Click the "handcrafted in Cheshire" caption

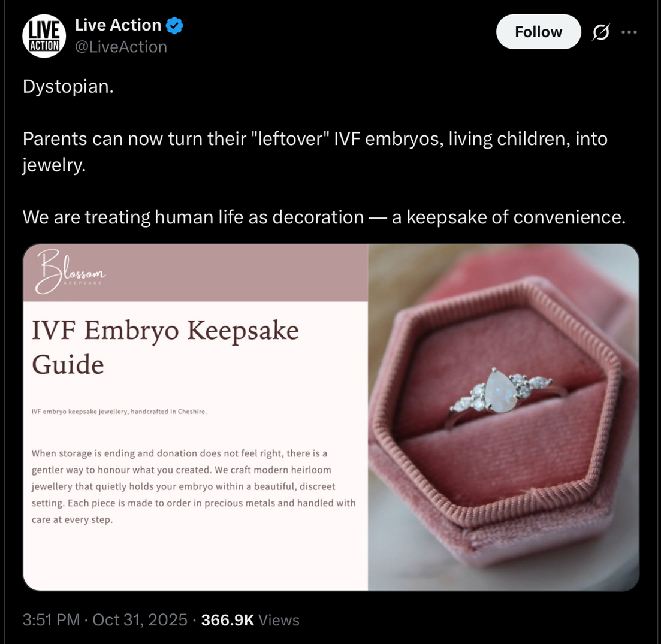[119, 412]
